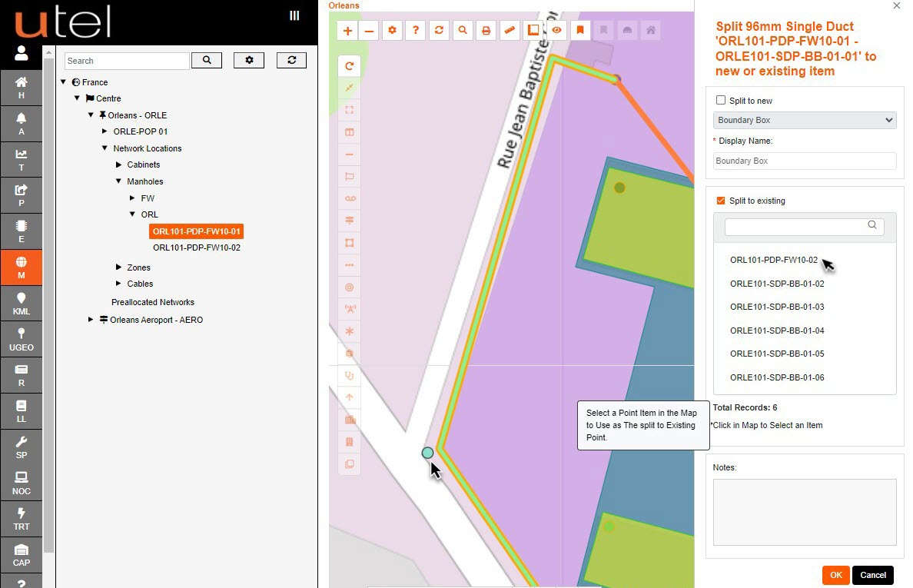Screen dimensions: 913x588
Task: Select Preallocated Networks in the tree
Action: [x=153, y=302]
